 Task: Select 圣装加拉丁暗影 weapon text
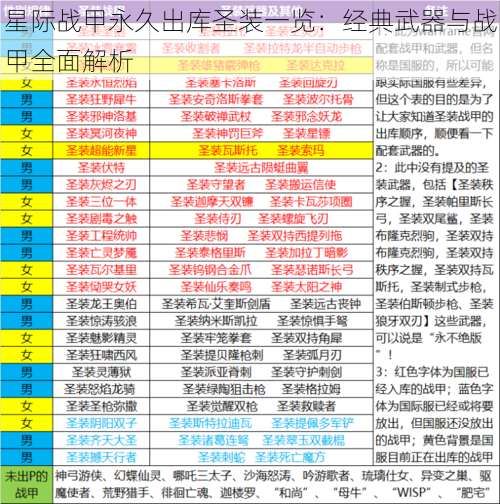pos(306,253)
